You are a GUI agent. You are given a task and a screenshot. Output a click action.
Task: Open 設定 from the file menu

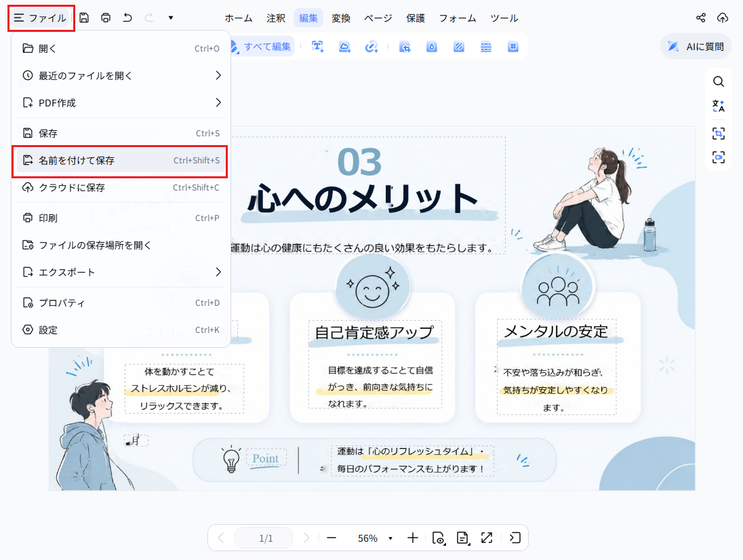(x=121, y=329)
